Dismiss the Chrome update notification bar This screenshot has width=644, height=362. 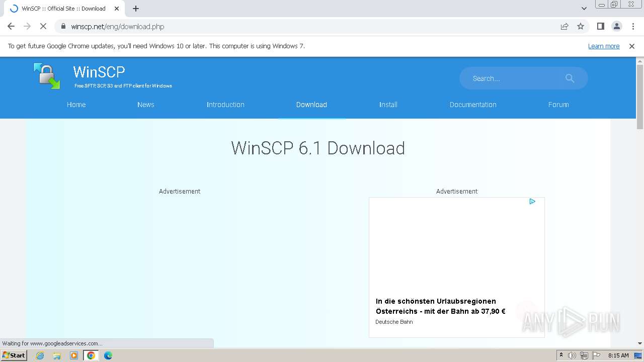(x=632, y=46)
